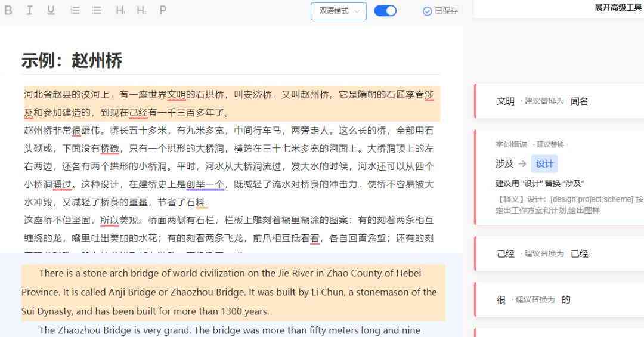Viewport: 644px width, 337px height.
Task: Click the 字词错误 label in the suggestion card
Action: [512, 144]
